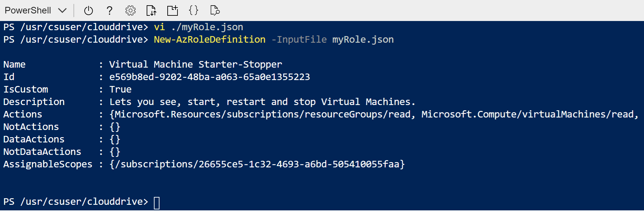Click the web preview icon
Viewport: 644px width, 213px height.
(x=215, y=11)
